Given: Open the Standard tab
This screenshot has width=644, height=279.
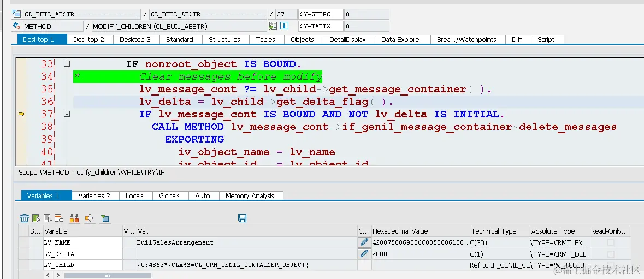Looking at the screenshot, I should 180,40.
